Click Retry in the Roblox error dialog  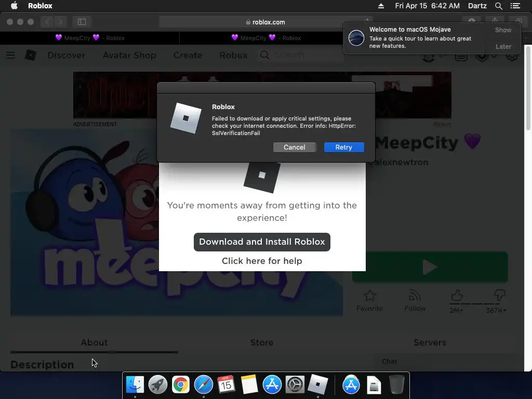(344, 147)
